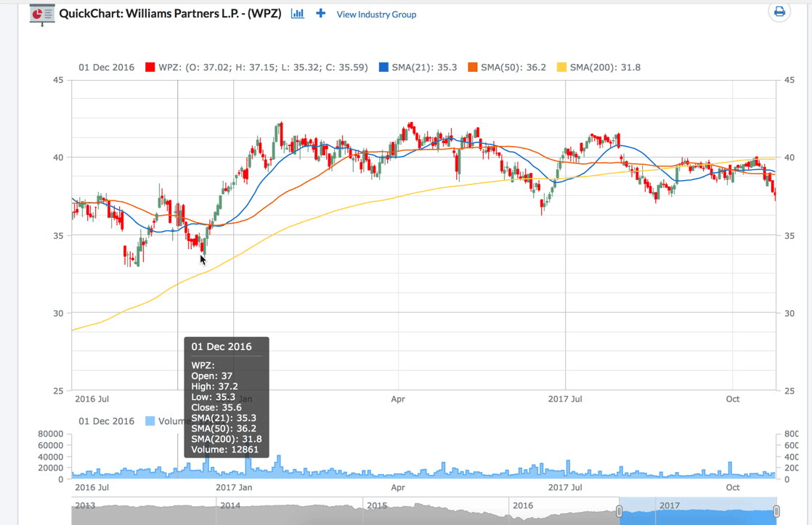Toggle the SMA(50): 36.2 legend label
The image size is (812, 525).
click(x=513, y=68)
